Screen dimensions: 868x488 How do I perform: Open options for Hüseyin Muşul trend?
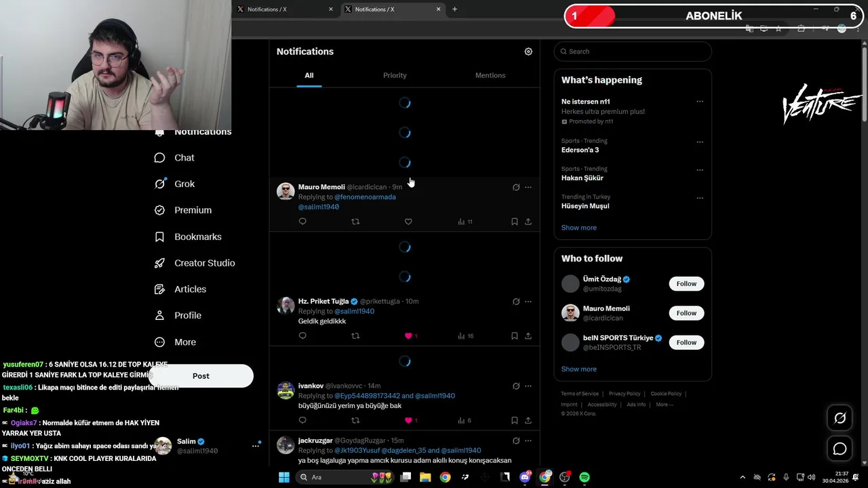[x=700, y=198]
